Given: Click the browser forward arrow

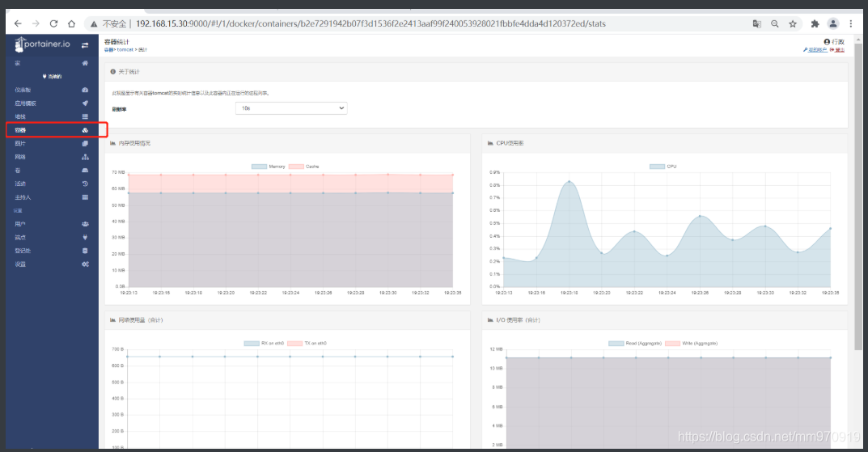Looking at the screenshot, I should point(36,23).
